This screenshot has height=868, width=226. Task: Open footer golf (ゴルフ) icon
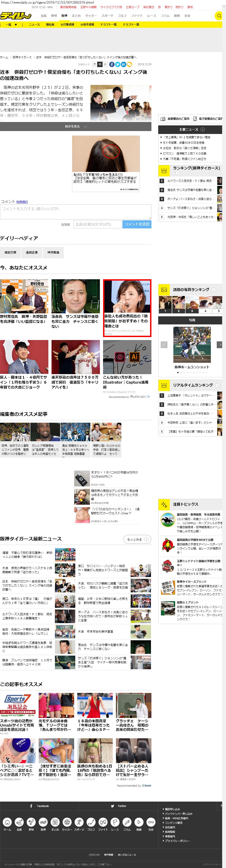point(91,822)
